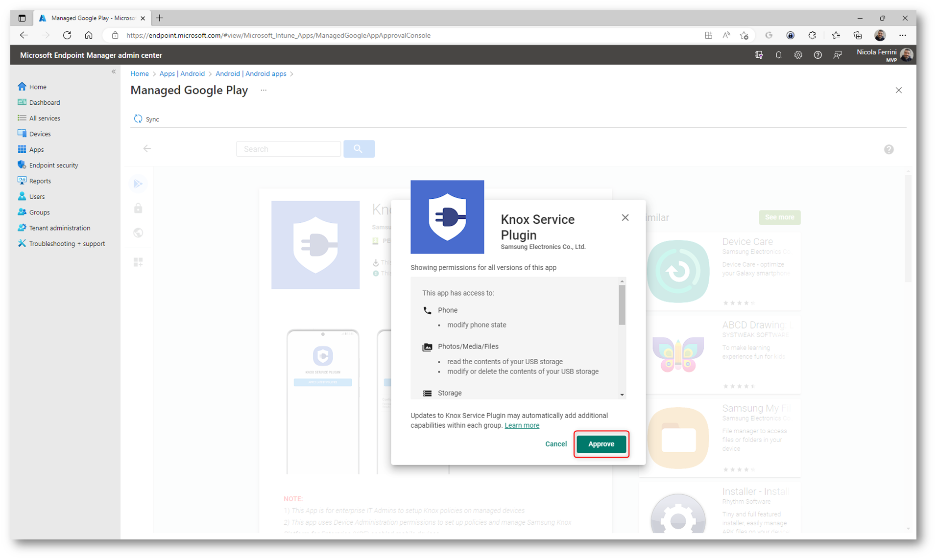
Task: Click the Sync toolbar button
Action: [x=146, y=119]
